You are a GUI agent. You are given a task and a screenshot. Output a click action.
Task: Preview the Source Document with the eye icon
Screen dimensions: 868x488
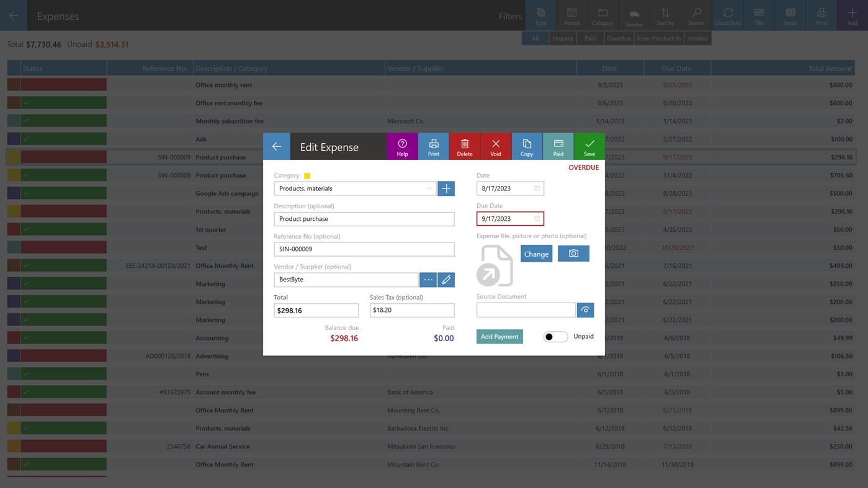click(584, 309)
